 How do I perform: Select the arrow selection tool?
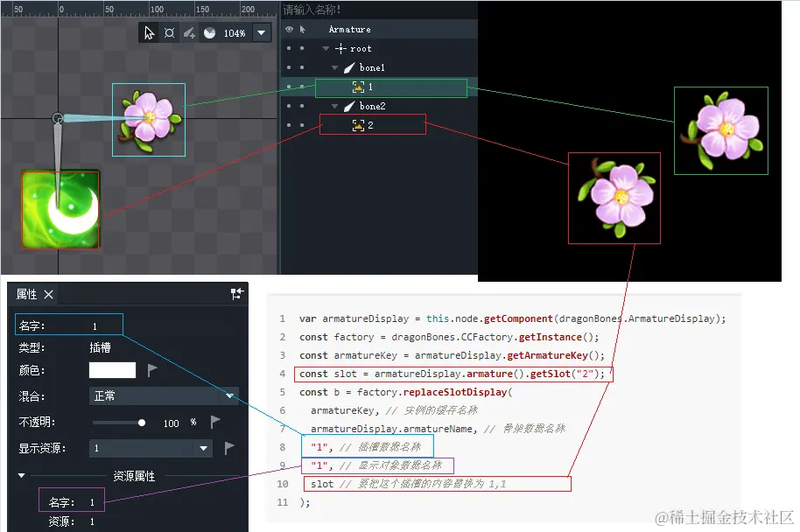(149, 33)
